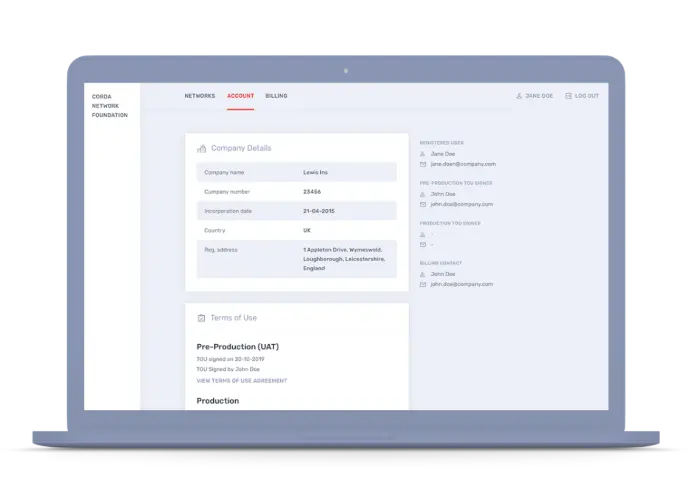Click the mail icon under Billing Contact
This screenshot has width=690, height=487.
(423, 285)
